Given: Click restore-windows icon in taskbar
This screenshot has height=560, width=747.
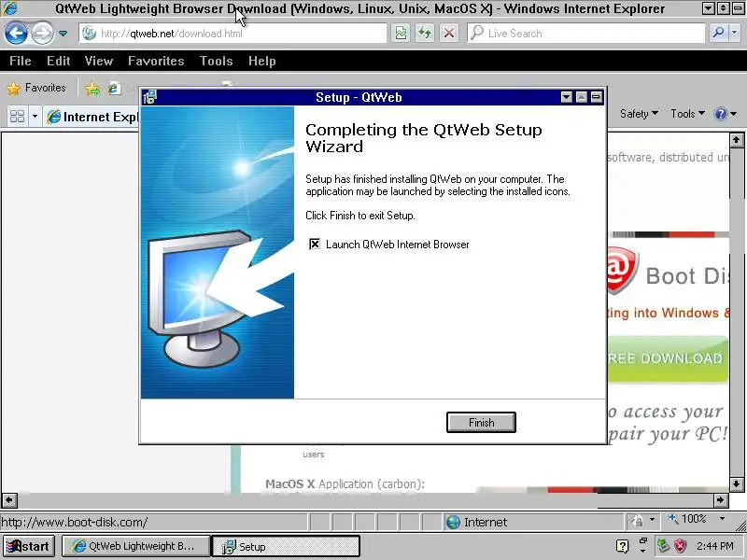Looking at the screenshot, I should 643,542.
